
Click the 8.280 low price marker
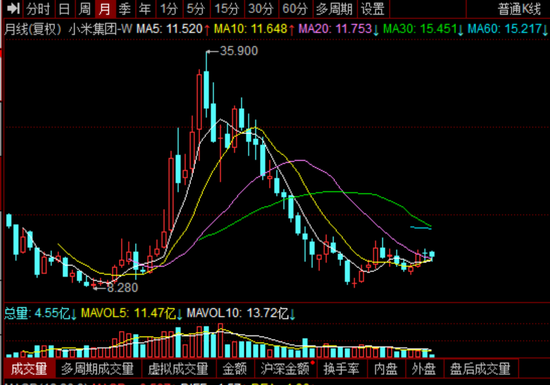[x=122, y=288]
